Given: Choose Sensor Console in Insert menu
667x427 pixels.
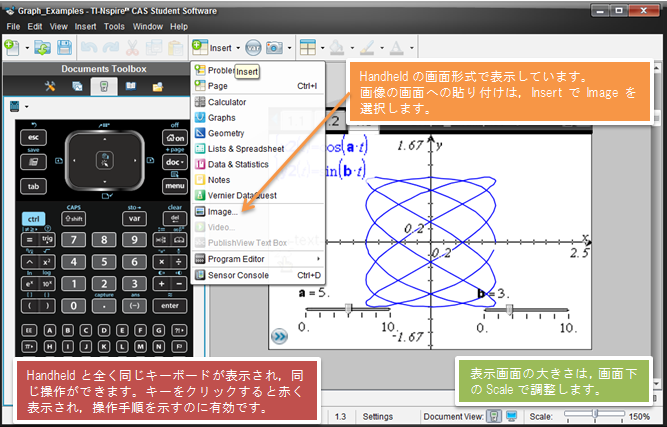Looking at the screenshot, I should point(257,275).
